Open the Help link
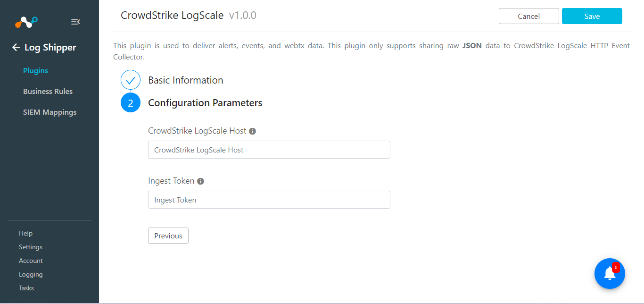Image resolution: width=644 pixels, height=304 pixels. tap(25, 233)
